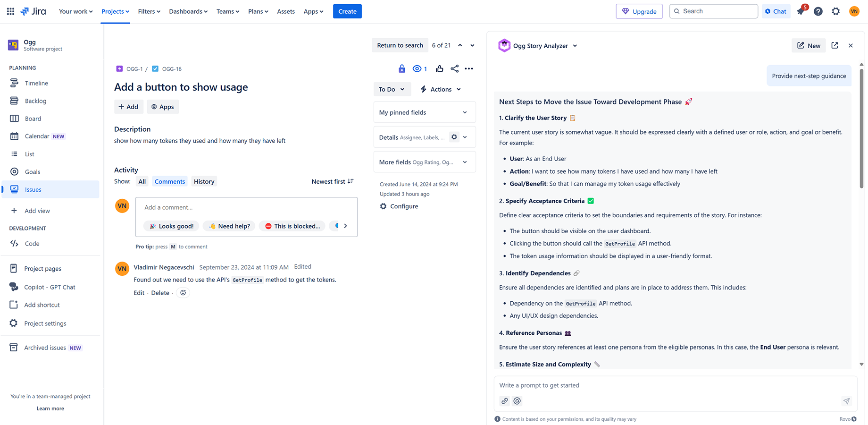This screenshot has height=425, width=868.
Task: Open Board in the sidebar
Action: (33, 119)
